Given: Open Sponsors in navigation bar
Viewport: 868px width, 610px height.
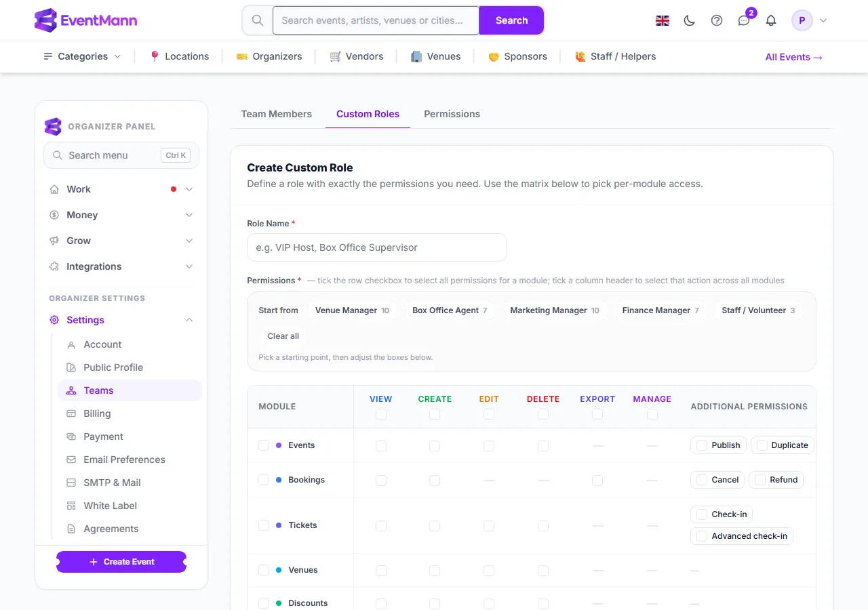Looking at the screenshot, I should (517, 56).
